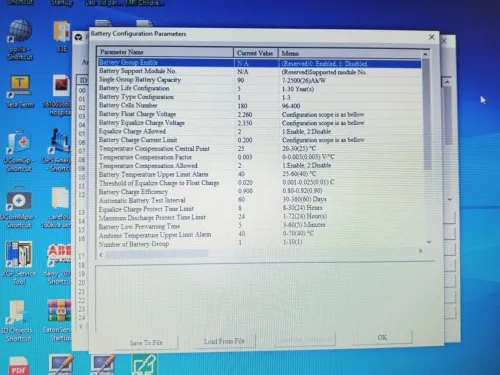This screenshot has width=500, height=375.
Task: Click the 180 battery cells value
Action: tap(242, 106)
